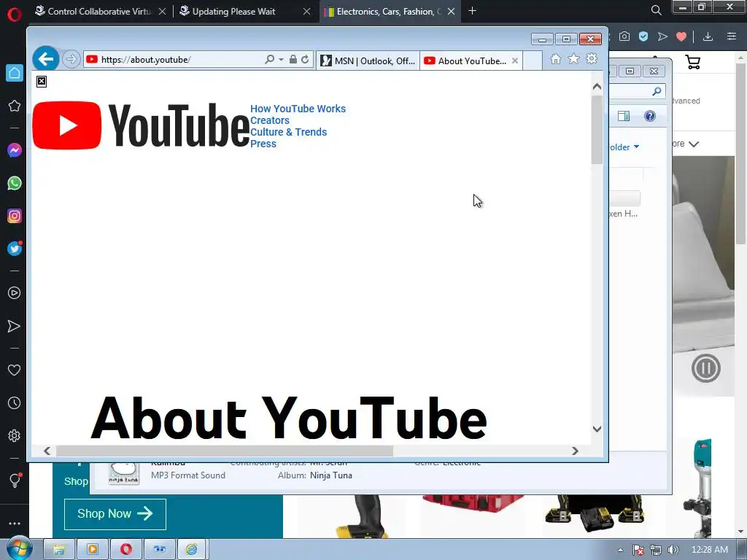Click the Opera ad blocker shield icon
Screen dimensions: 747x560
coord(643,36)
